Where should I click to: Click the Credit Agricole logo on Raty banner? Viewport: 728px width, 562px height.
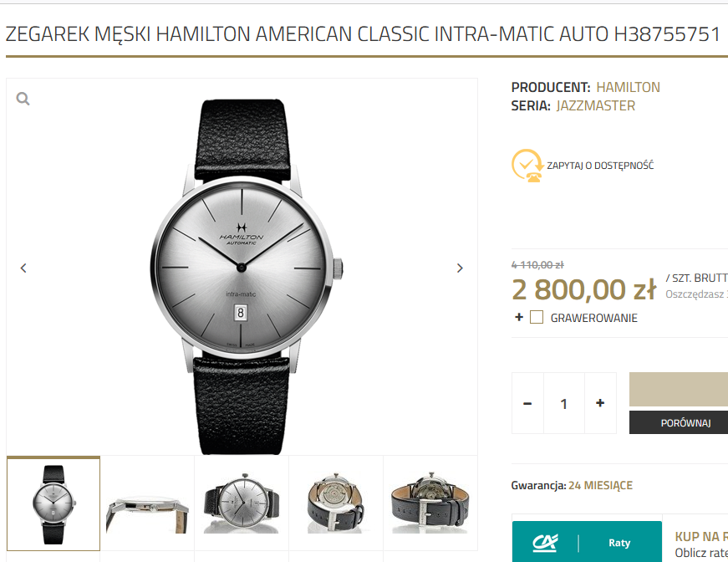click(545, 543)
